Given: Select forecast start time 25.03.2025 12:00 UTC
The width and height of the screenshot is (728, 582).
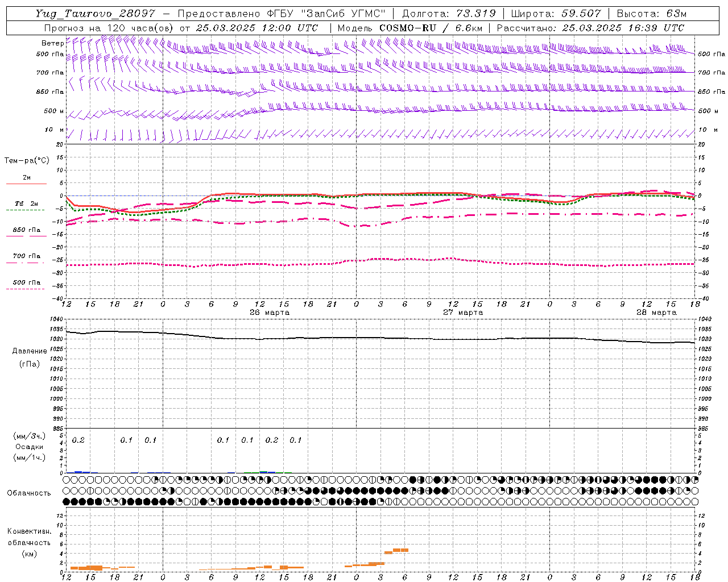Looking at the screenshot, I should coord(257,28).
